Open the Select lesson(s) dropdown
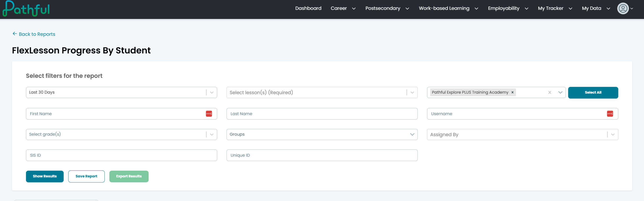This screenshot has height=201, width=644. pyautogui.click(x=322, y=92)
